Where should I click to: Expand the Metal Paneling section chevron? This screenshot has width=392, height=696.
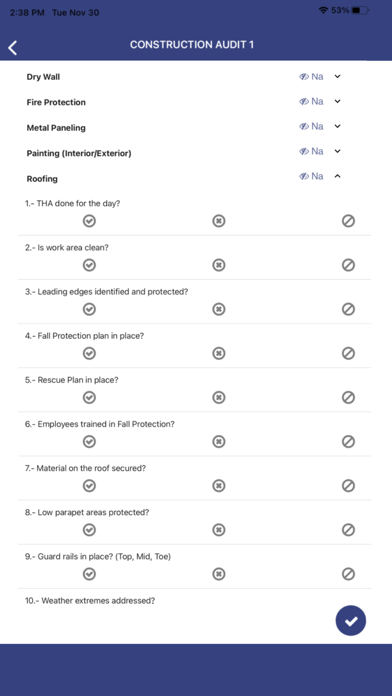337,126
